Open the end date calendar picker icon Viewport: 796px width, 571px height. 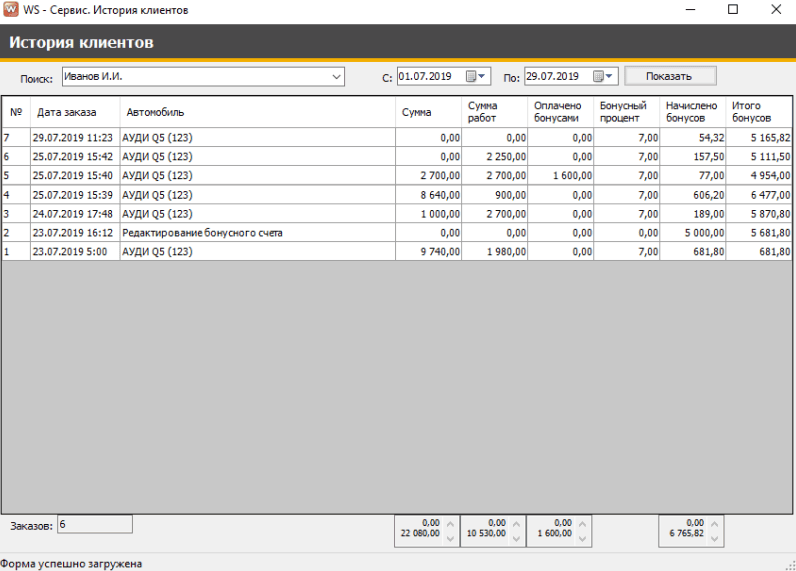599,76
